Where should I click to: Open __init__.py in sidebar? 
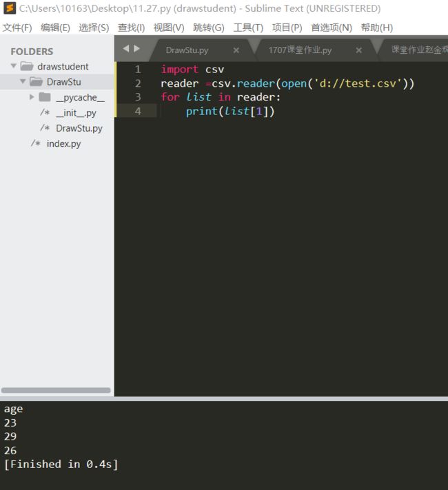click(x=76, y=113)
